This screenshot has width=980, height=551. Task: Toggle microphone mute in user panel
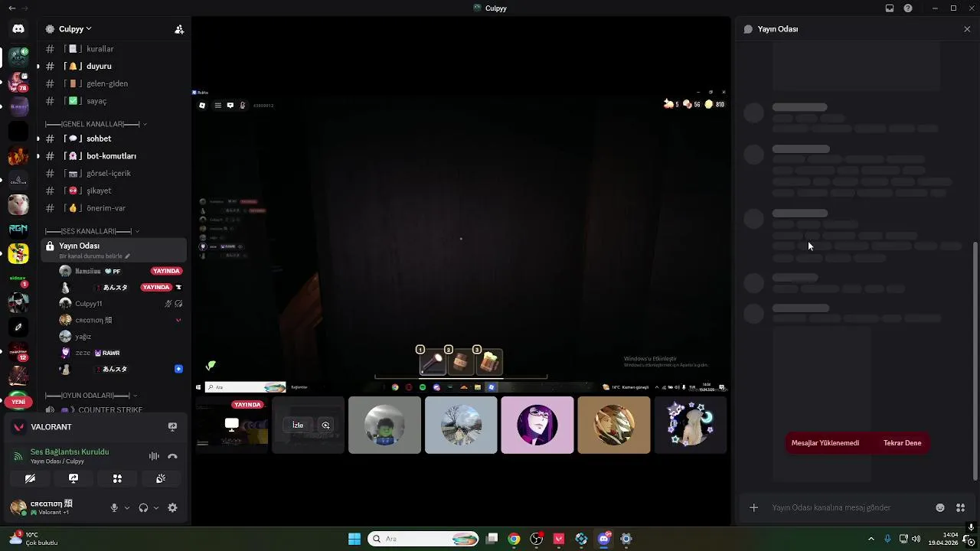coord(114,507)
